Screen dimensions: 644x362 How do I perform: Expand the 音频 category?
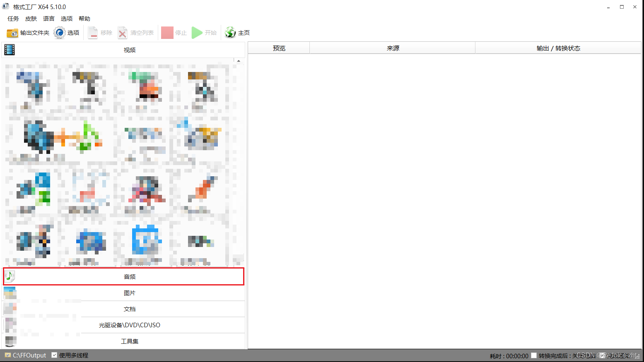[123, 276]
